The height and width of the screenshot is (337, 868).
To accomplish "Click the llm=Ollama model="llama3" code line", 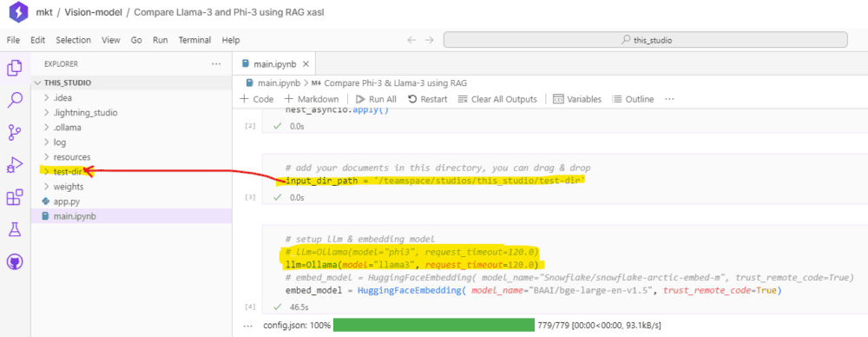I will [411, 264].
